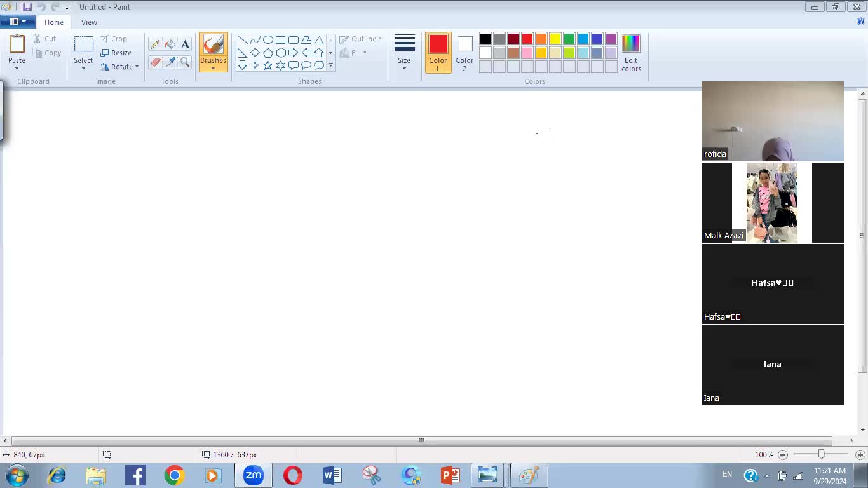Pick the Fill with color bucket tool

click(170, 44)
